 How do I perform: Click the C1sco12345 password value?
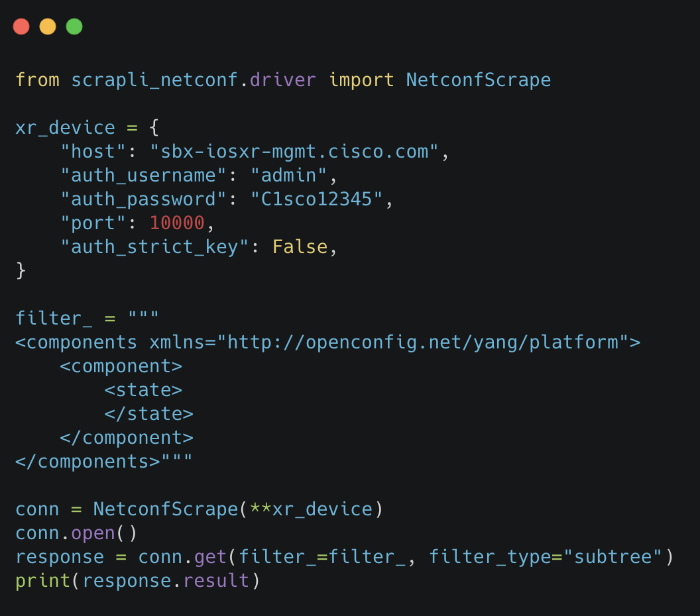coord(317,199)
